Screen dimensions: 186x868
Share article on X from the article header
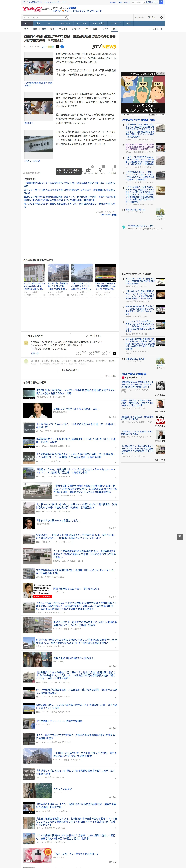57,47
